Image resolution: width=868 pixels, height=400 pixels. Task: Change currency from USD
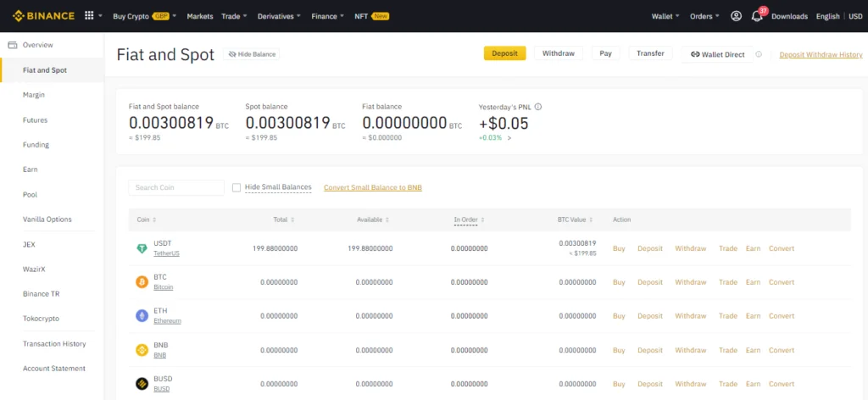click(x=855, y=16)
